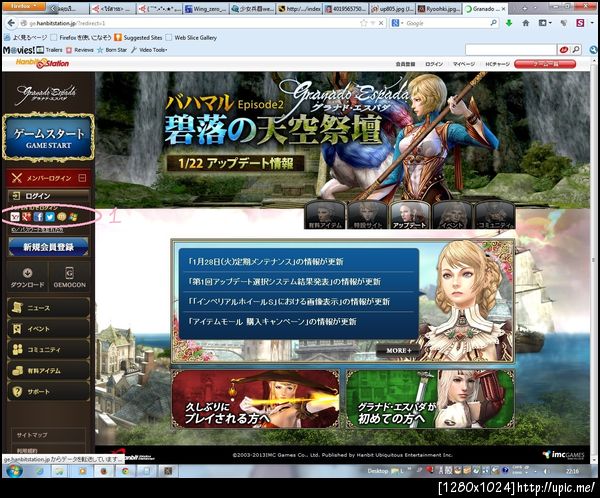Image resolution: width=600 pixels, height=498 pixels.
Task: Open the green downloads arrow
Action: tap(509, 23)
